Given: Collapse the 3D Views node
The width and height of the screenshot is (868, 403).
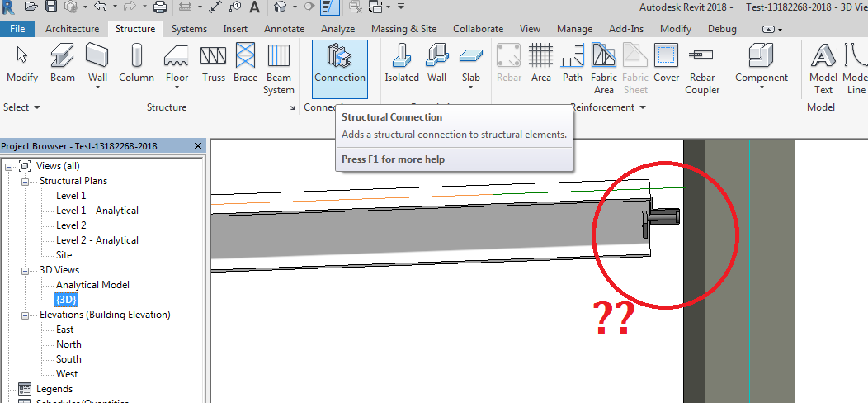Looking at the screenshot, I should (x=25, y=270).
